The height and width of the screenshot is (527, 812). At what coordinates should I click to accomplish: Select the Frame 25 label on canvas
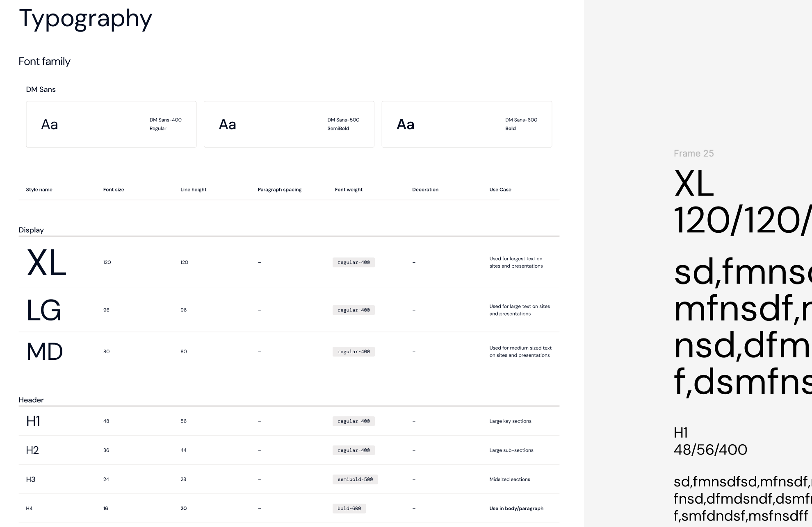pos(693,153)
